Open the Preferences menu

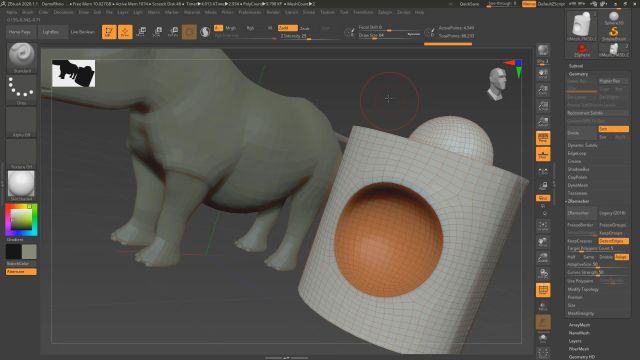point(250,12)
